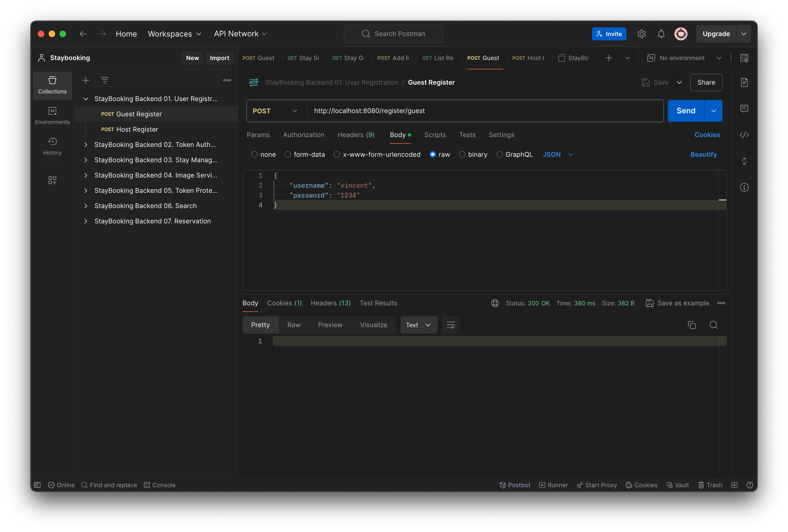Click the Beautify link

[x=703, y=154]
